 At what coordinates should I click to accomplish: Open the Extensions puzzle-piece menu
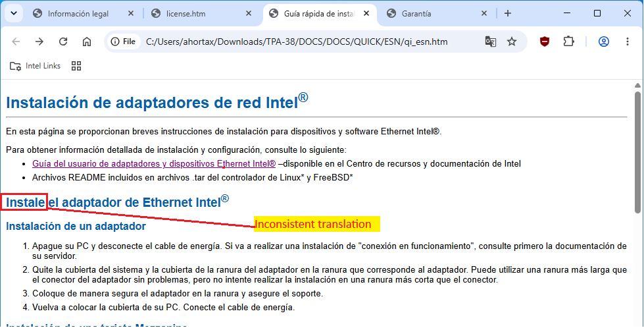pyautogui.click(x=568, y=41)
